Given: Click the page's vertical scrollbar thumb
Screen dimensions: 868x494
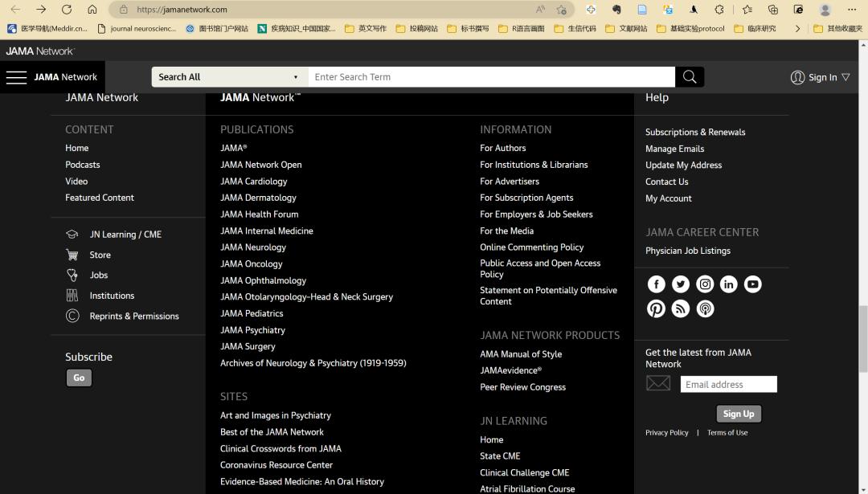Looking at the screenshot, I should (863, 328).
